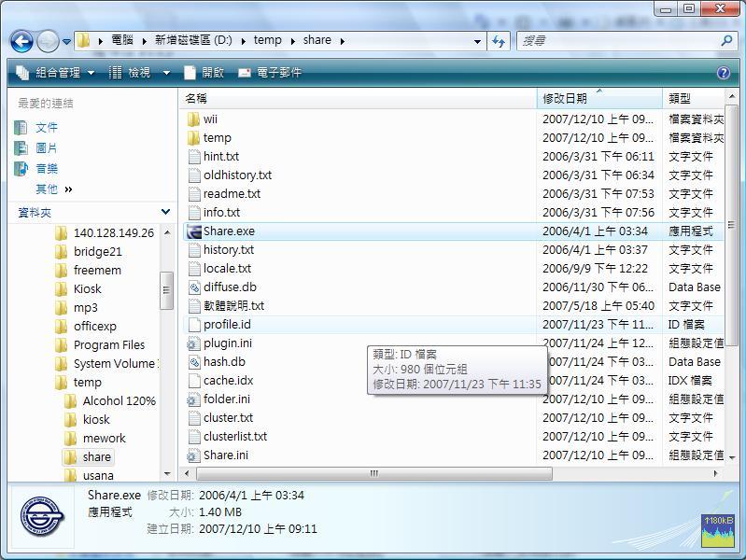Click the Share.exe preview thumbnail in details pane
Screen dimensions: 746x560
(x=42, y=516)
